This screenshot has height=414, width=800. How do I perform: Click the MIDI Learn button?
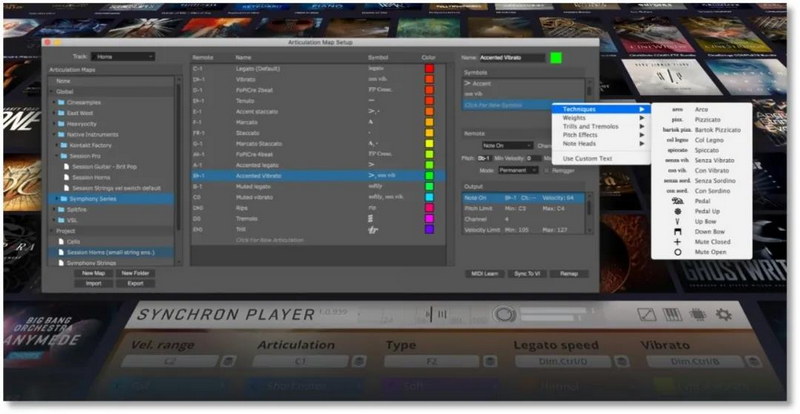(x=484, y=274)
